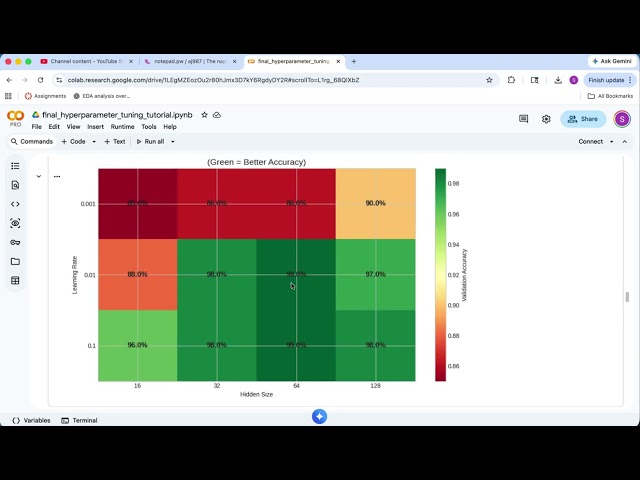Open the Run all dropdown arrow

[173, 142]
